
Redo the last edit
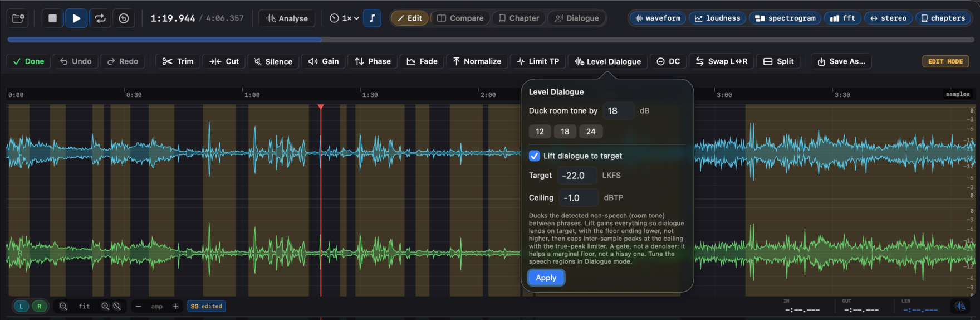coord(122,61)
